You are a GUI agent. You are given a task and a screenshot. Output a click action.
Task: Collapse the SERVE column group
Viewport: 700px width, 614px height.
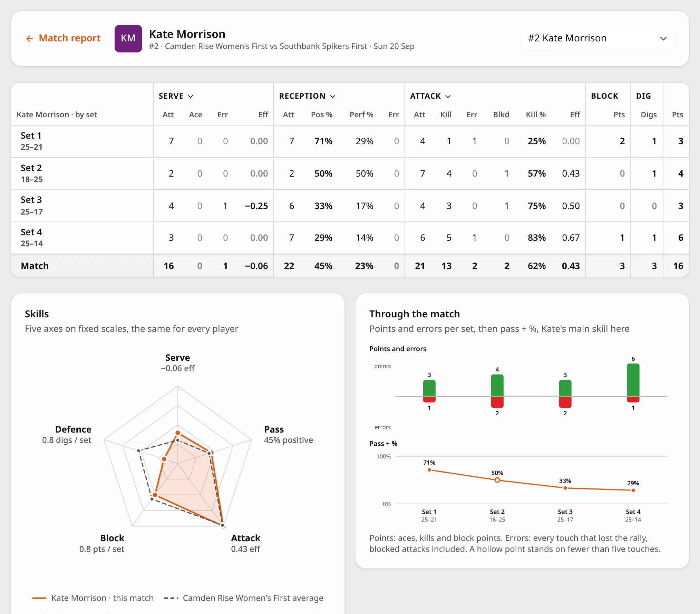point(176,96)
